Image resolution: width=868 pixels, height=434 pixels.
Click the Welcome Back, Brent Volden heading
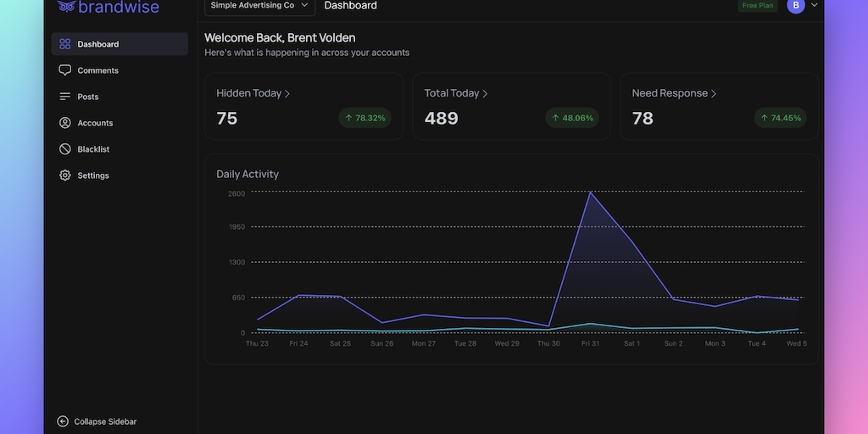(x=280, y=37)
